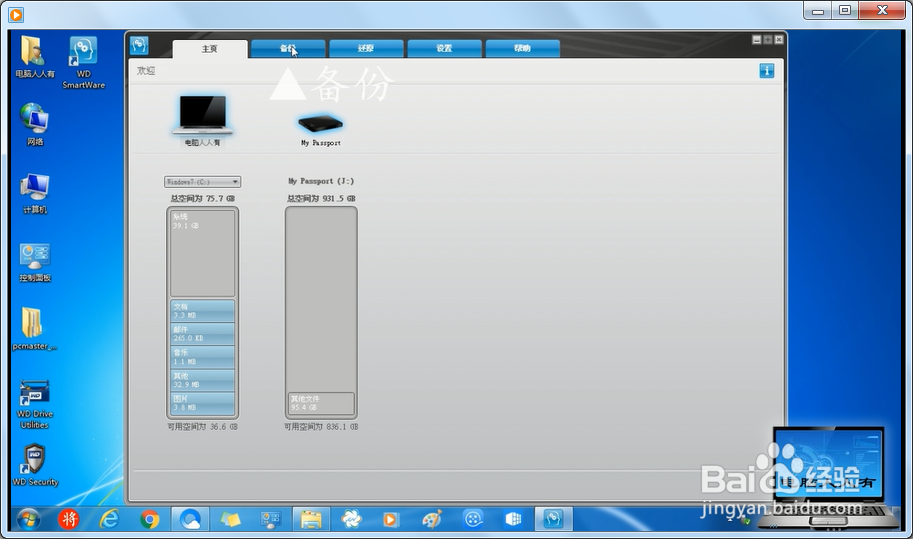Screen dimensions: 913x539
Task: Click the blue info icon in welcome bar
Action: coord(766,71)
